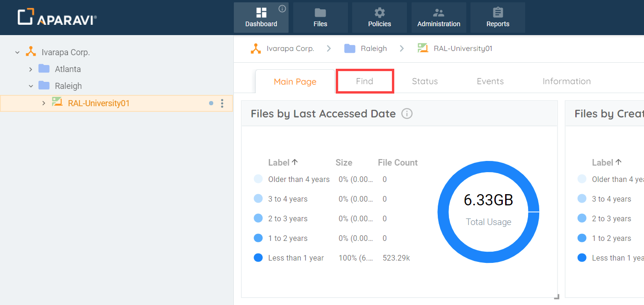Image resolution: width=644 pixels, height=305 pixels.
Task: Click the Policies gear icon
Action: pyautogui.click(x=379, y=12)
